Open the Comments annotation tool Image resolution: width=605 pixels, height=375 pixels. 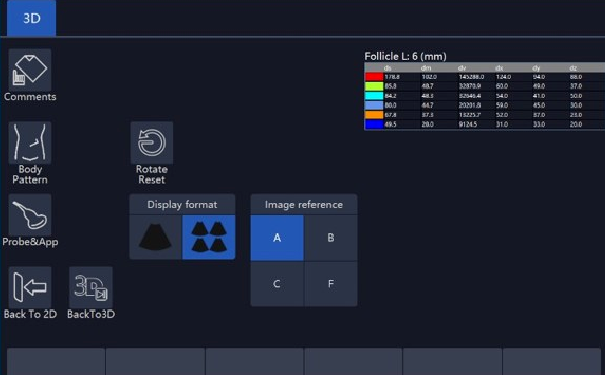coord(30,70)
